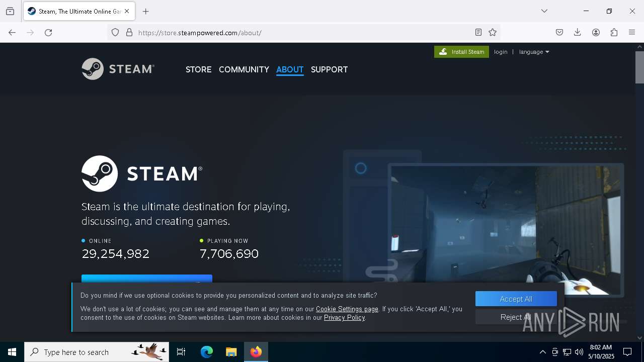Open a new tab with plus button
The height and width of the screenshot is (362, 644).
click(x=145, y=11)
